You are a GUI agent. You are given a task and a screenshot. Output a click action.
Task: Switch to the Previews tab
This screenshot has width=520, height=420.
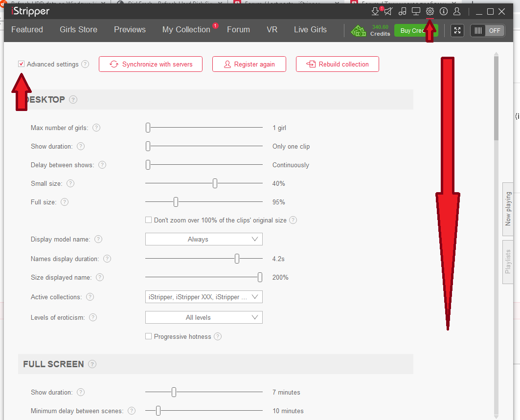(x=130, y=29)
